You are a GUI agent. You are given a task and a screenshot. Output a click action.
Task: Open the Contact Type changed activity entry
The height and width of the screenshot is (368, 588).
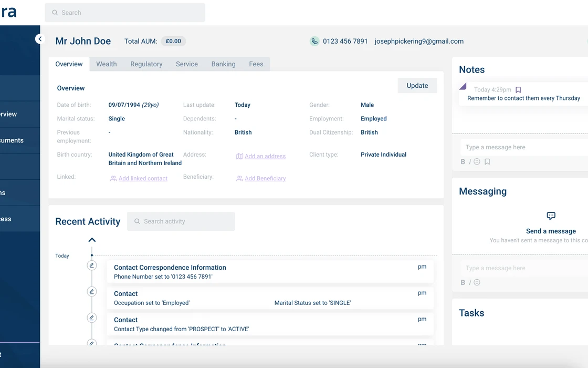pos(270,324)
